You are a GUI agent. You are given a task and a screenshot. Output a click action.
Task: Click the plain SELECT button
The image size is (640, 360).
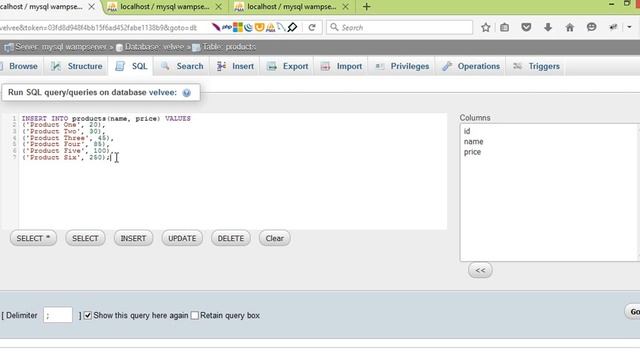(85, 238)
